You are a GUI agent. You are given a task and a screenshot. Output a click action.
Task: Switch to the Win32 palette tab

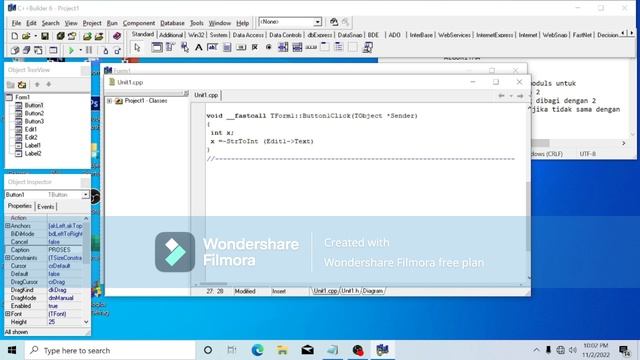click(196, 35)
